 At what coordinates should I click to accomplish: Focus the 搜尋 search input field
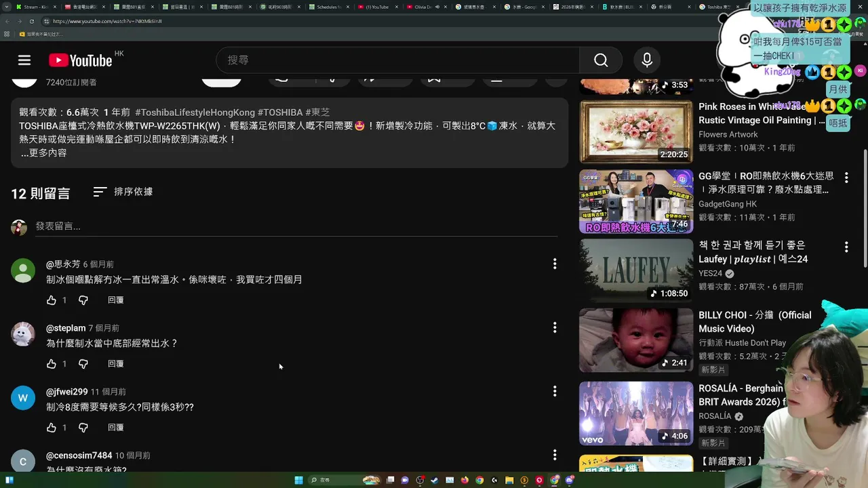pos(398,60)
